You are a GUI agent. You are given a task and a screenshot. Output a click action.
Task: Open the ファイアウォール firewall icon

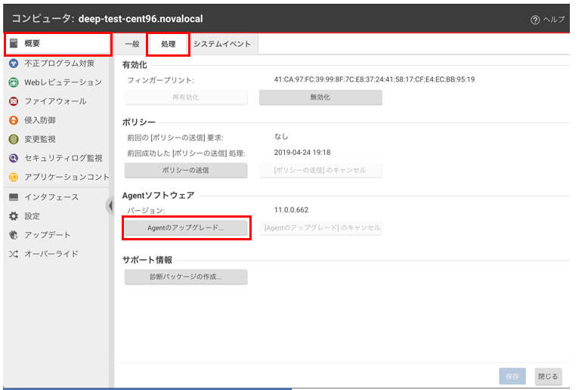point(14,101)
